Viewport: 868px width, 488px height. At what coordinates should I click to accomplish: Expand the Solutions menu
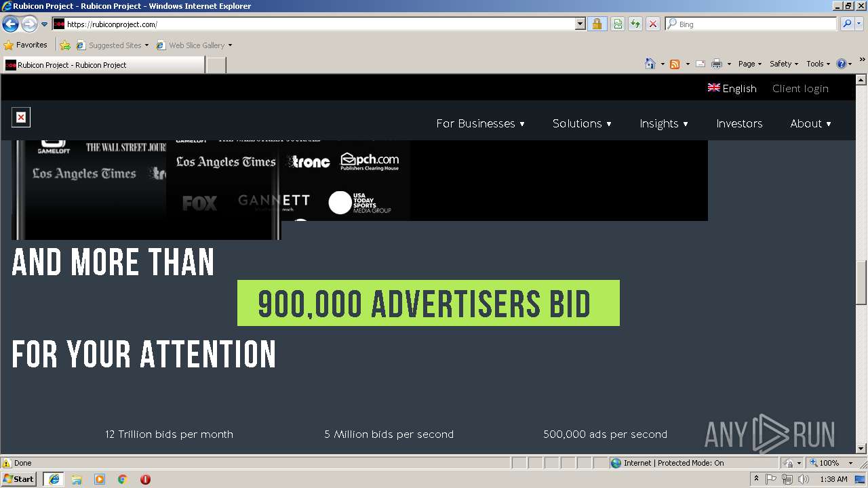pyautogui.click(x=582, y=123)
